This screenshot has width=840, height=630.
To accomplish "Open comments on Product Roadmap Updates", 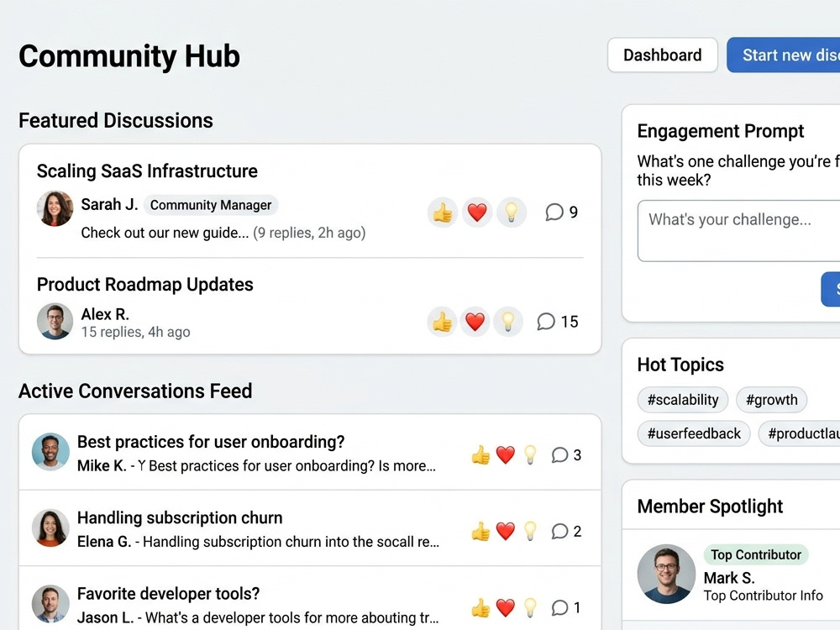I will tap(558, 322).
